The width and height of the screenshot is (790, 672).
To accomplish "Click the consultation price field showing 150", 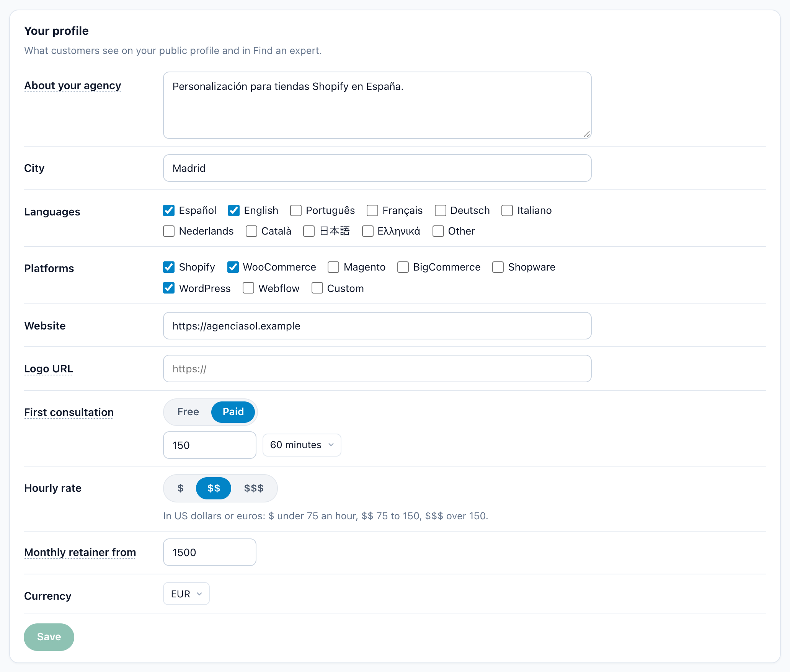I will point(210,445).
